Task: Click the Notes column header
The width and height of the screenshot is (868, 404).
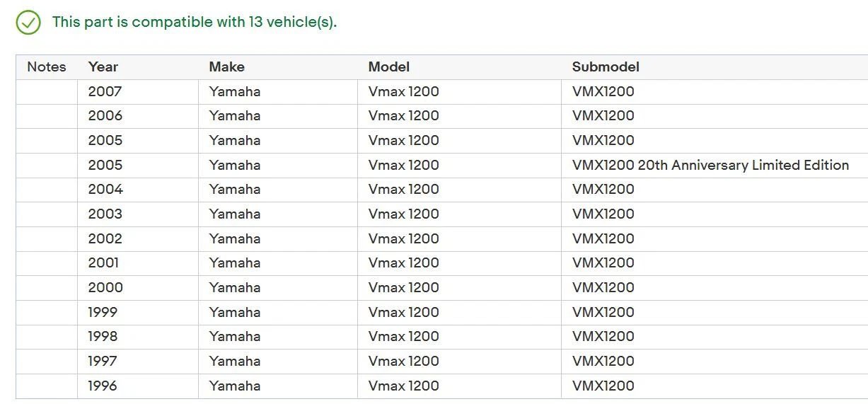Action: point(47,67)
